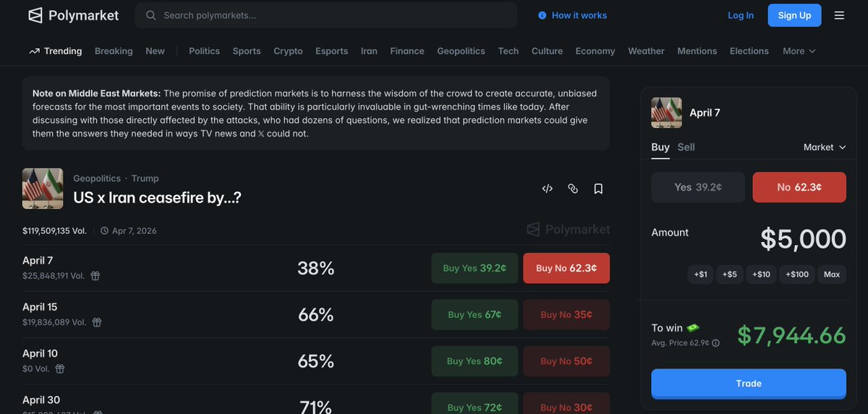Image resolution: width=868 pixels, height=414 pixels.
Task: Open the Esports category
Action: click(331, 51)
